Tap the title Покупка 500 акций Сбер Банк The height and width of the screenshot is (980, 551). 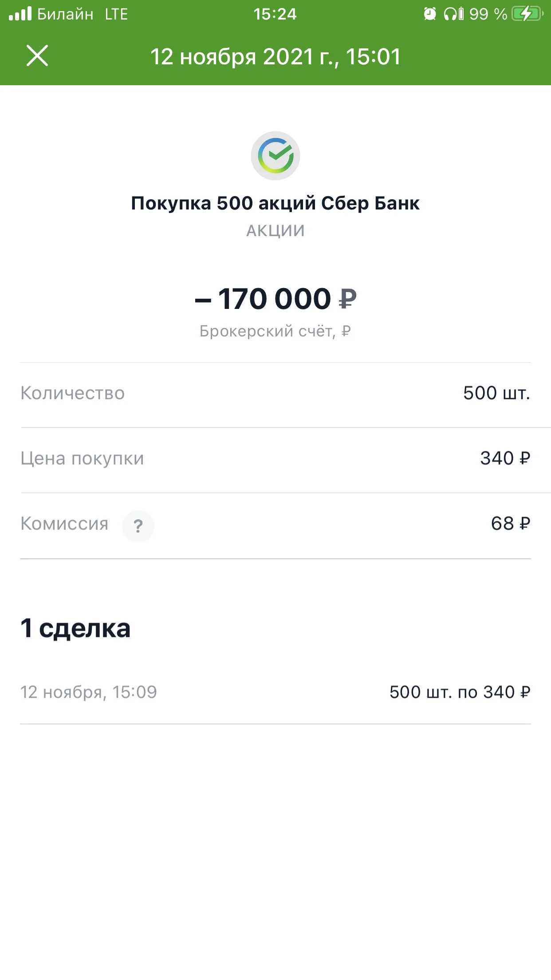275,203
